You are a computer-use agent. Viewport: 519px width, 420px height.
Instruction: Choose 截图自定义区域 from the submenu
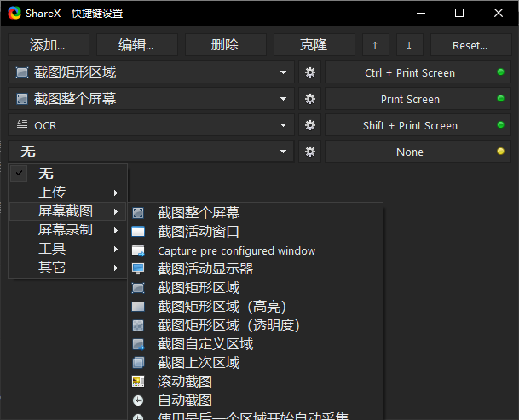pos(255,344)
